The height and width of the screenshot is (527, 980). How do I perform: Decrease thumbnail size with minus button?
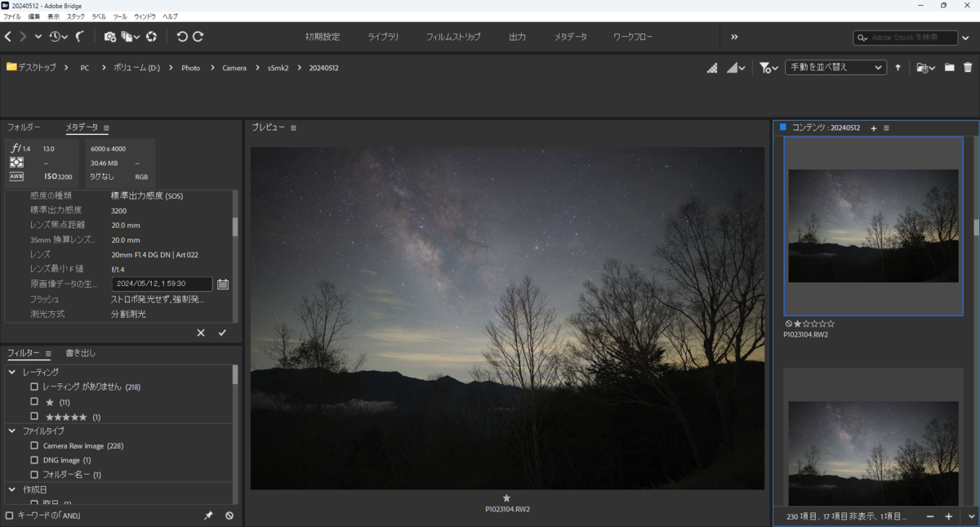click(x=930, y=516)
